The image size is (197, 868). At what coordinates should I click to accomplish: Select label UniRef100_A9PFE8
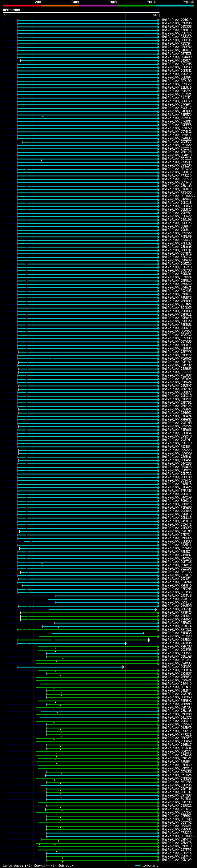[177, 125]
